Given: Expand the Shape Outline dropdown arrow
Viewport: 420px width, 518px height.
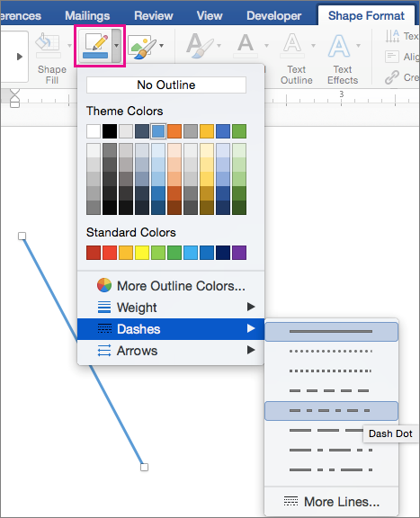Looking at the screenshot, I should [116, 46].
